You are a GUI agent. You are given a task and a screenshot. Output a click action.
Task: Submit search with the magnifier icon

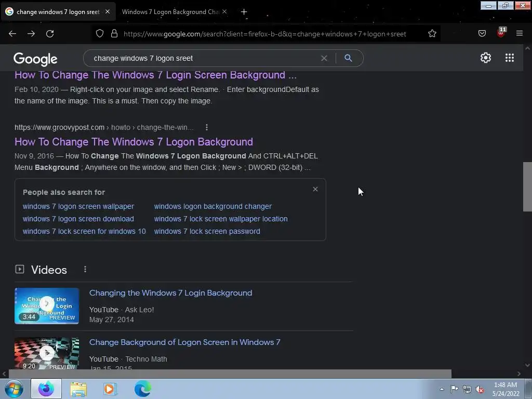348,58
